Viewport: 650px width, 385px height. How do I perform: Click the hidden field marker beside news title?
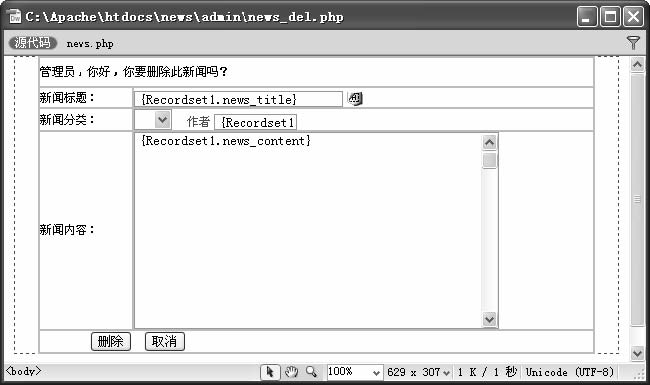[355, 99]
